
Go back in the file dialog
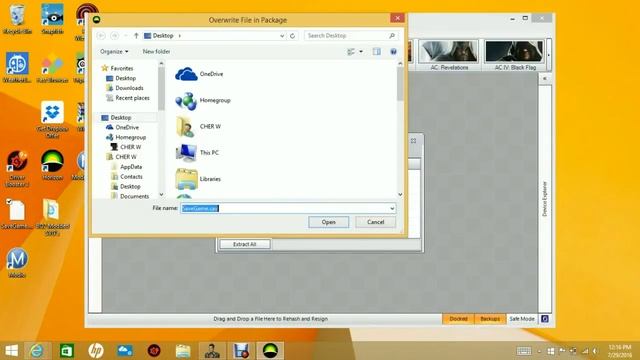(x=101, y=36)
